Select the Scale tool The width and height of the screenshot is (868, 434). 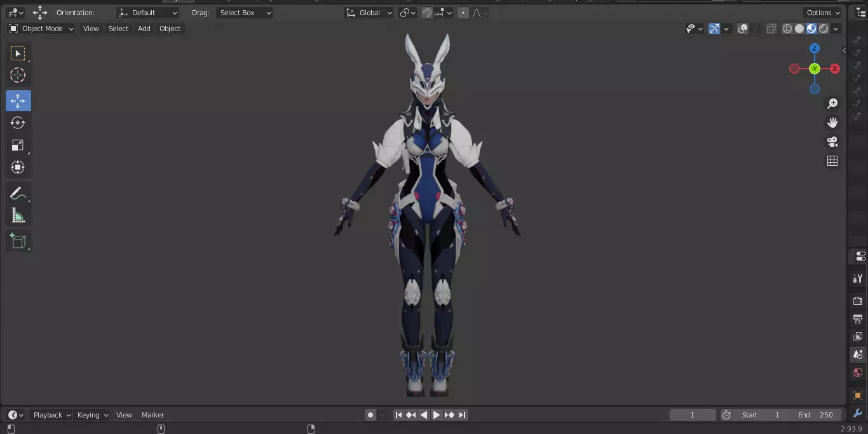coord(18,146)
